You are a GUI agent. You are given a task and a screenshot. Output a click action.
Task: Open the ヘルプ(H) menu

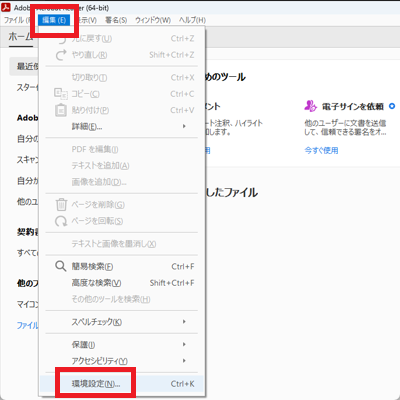(x=192, y=20)
